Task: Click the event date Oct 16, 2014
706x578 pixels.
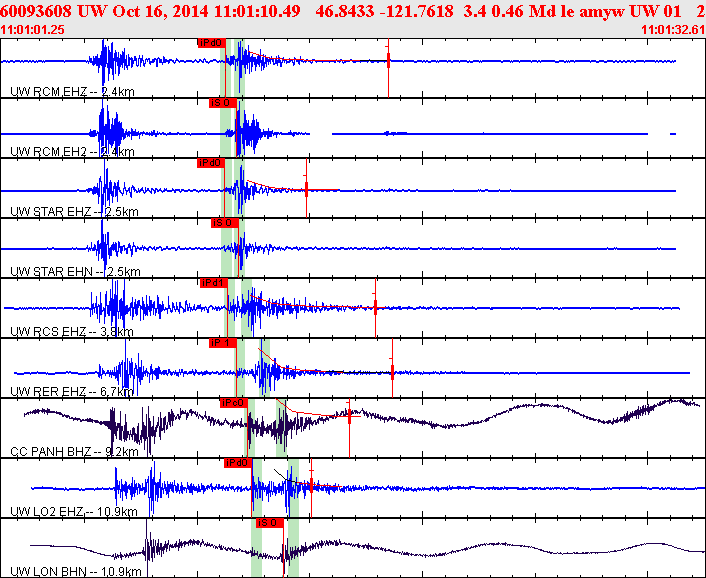Action: (161, 11)
